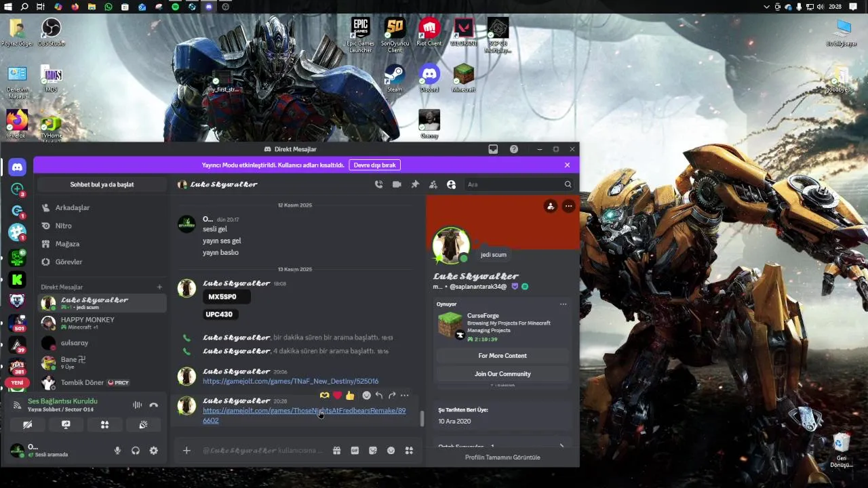Turn on camera in voice panel
868x488 pixels.
pos(28,425)
